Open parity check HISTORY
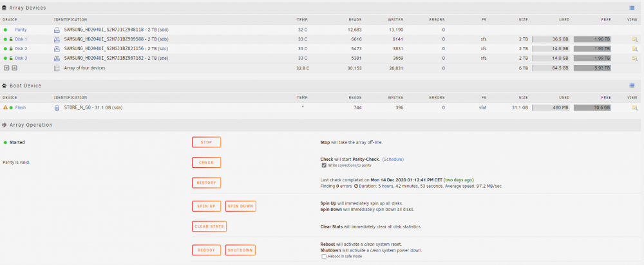Screen dimensions: 644x265 pyautogui.click(x=206, y=183)
